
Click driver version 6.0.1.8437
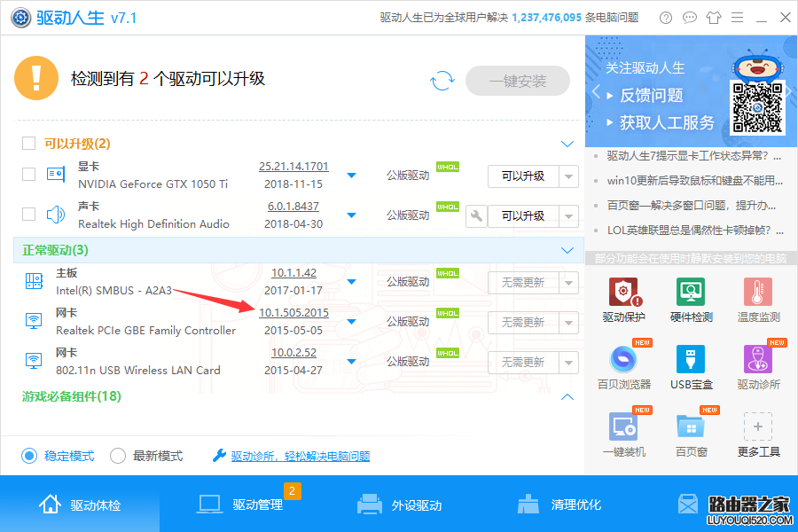(293, 207)
